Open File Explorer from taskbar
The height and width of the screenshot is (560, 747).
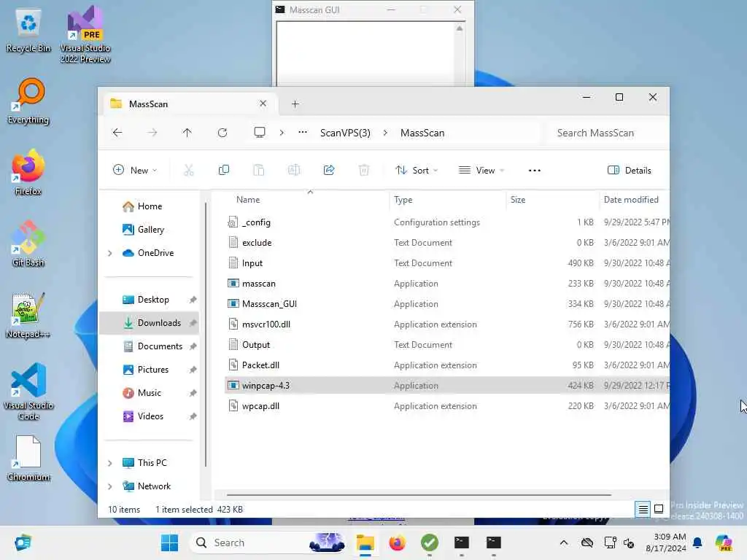pyautogui.click(x=365, y=542)
